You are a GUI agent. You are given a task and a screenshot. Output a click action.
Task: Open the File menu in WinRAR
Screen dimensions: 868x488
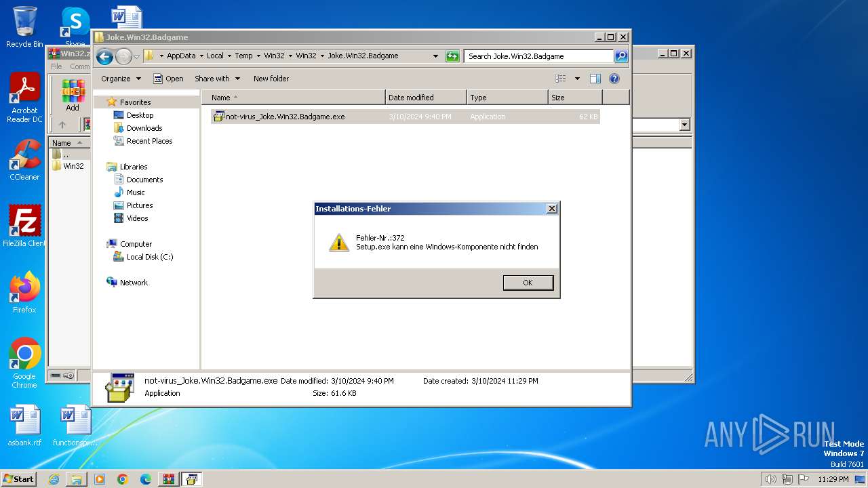(56, 66)
